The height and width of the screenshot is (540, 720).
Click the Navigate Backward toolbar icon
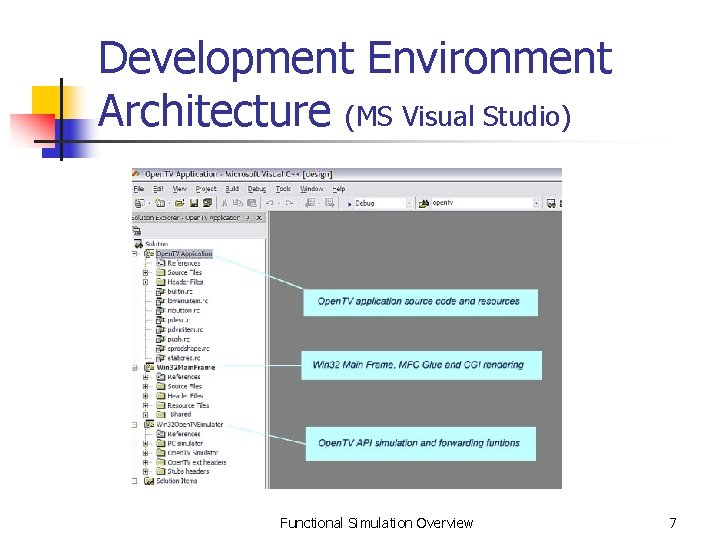[x=310, y=203]
